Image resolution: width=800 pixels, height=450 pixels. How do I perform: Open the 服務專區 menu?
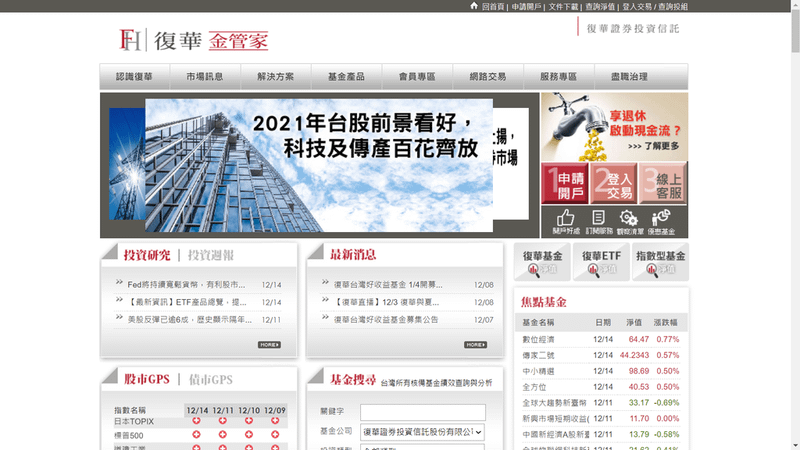[x=559, y=77]
